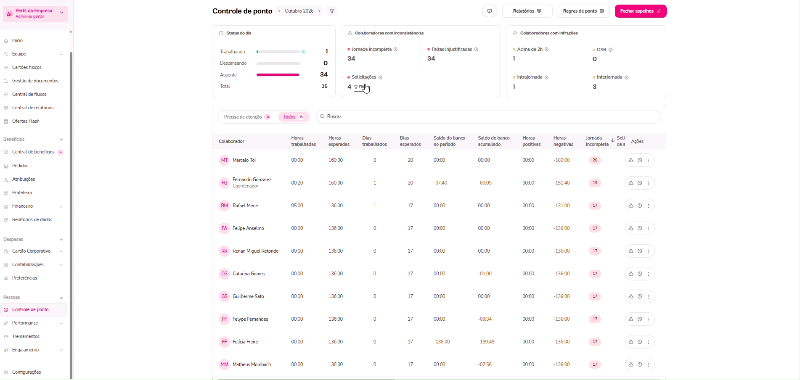Click the underlined link beside Solicitações count 4

click(360, 87)
